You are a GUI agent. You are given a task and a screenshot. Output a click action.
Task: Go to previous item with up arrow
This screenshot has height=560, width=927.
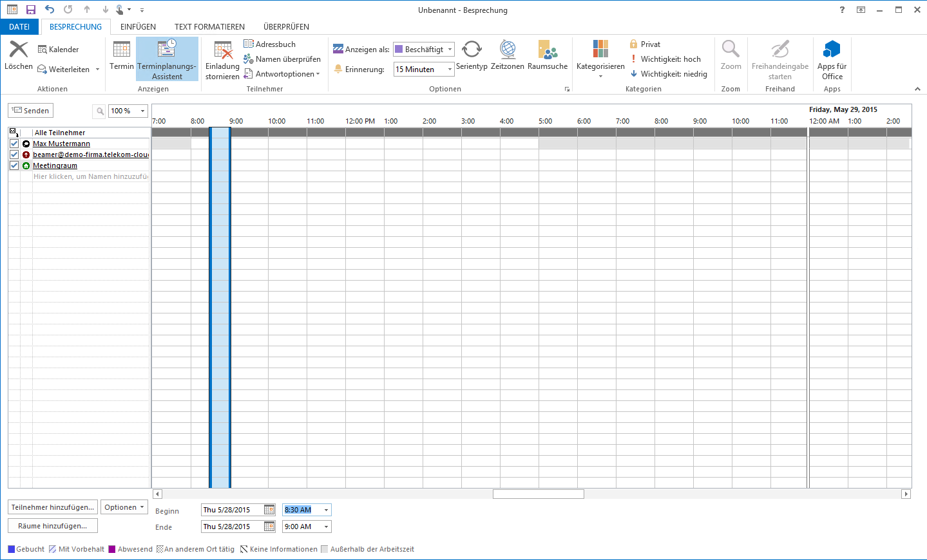[87, 10]
